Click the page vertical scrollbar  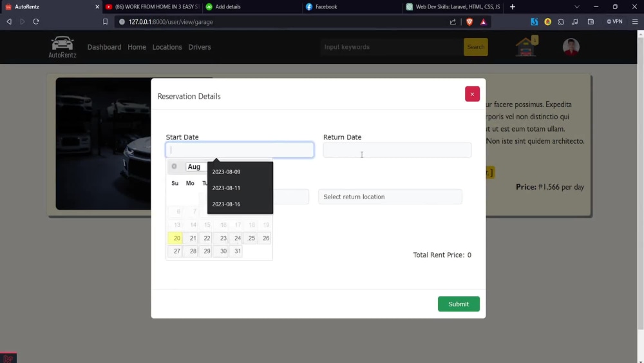coord(640,183)
